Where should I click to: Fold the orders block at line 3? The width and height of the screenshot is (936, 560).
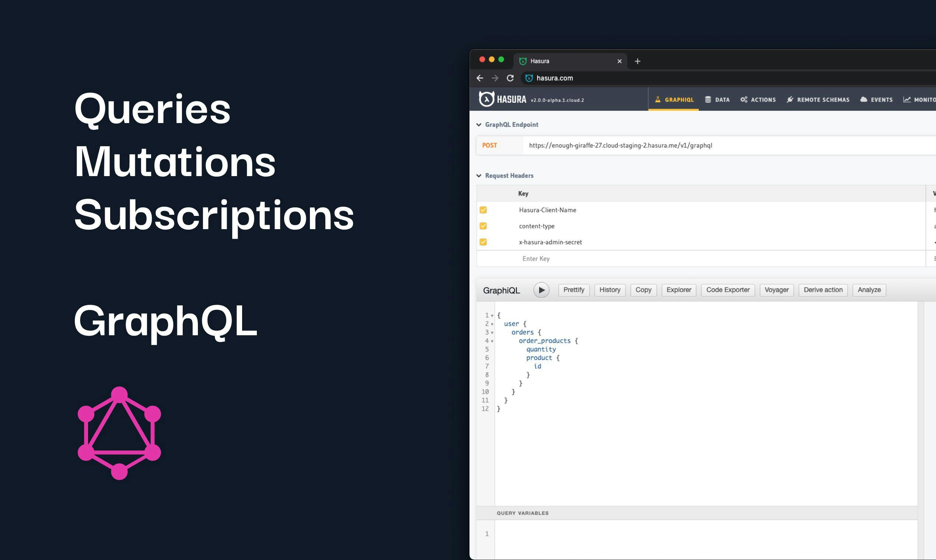[x=492, y=332]
